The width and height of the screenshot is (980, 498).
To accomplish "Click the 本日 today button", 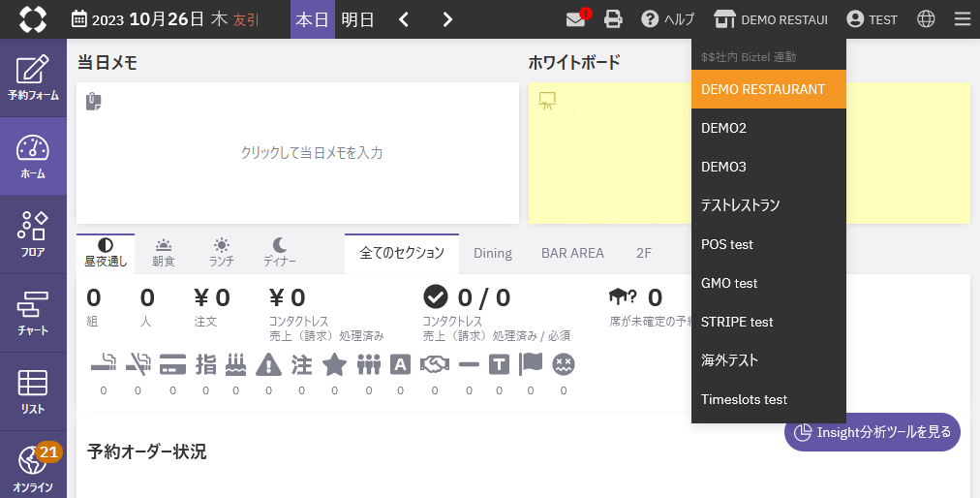I will 312,19.
